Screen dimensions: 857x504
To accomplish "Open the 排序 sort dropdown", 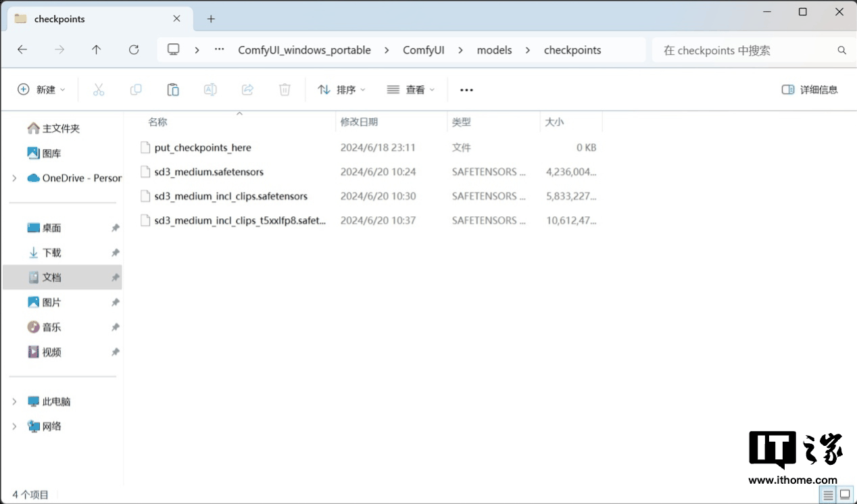I will pos(341,89).
